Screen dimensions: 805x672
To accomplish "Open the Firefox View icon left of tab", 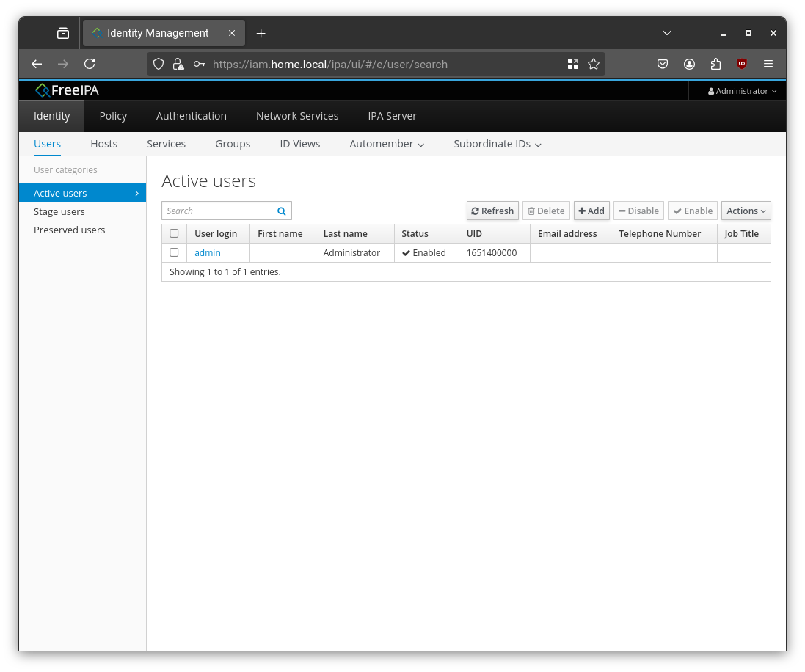I will pyautogui.click(x=63, y=33).
